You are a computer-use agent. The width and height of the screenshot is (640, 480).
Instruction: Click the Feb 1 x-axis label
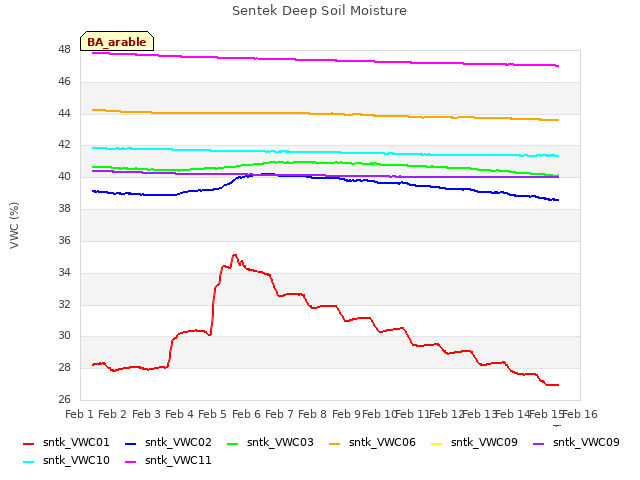80,414
